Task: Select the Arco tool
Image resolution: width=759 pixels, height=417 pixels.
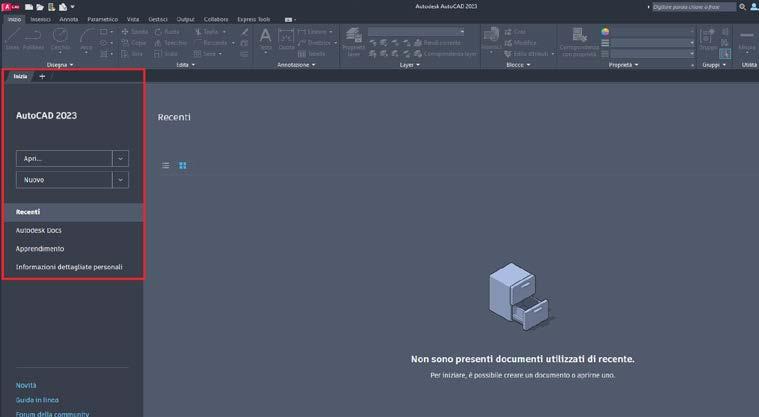Action: (86, 40)
